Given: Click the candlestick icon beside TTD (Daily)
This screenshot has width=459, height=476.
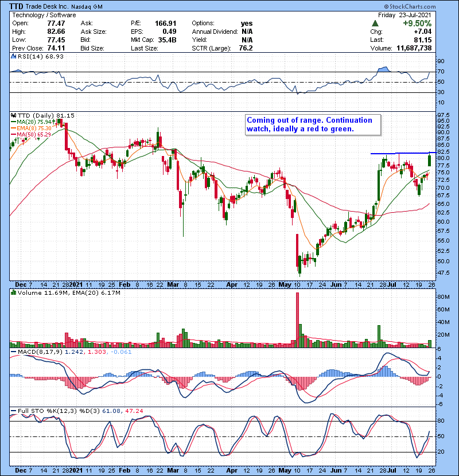Looking at the screenshot, I should [13, 115].
